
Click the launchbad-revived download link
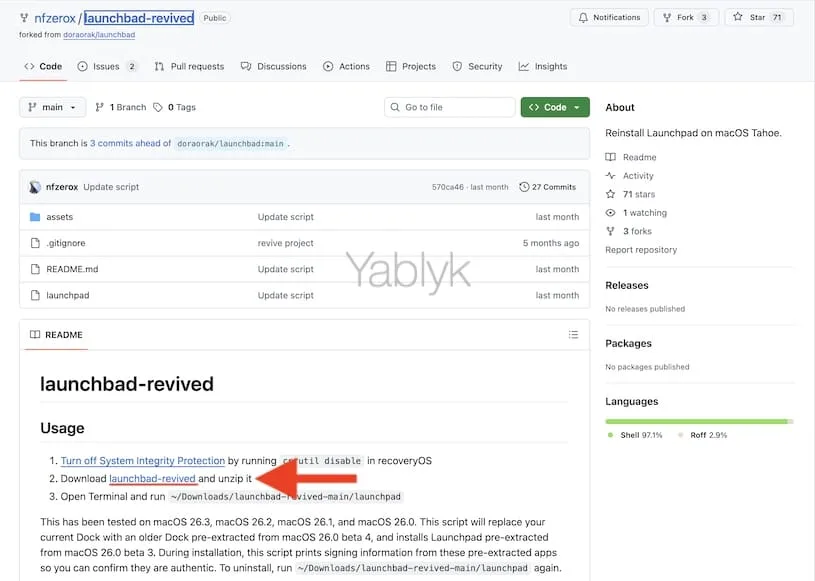pos(152,479)
